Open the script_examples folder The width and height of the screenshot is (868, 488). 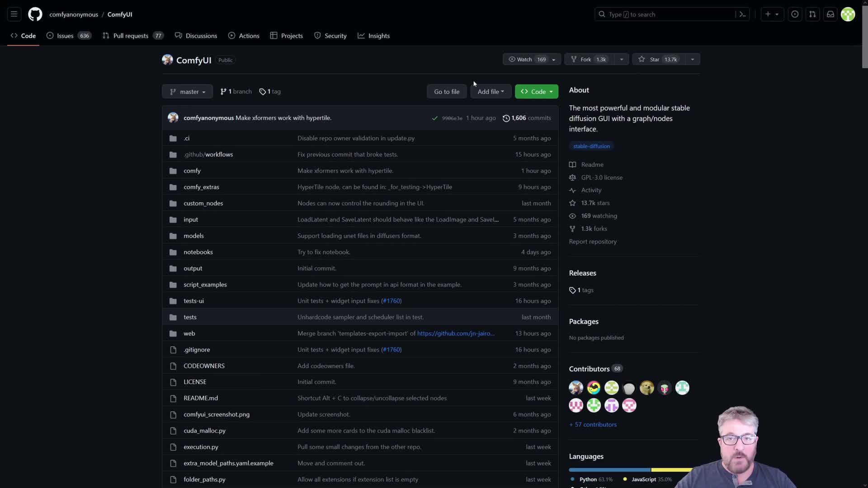[205, 285]
